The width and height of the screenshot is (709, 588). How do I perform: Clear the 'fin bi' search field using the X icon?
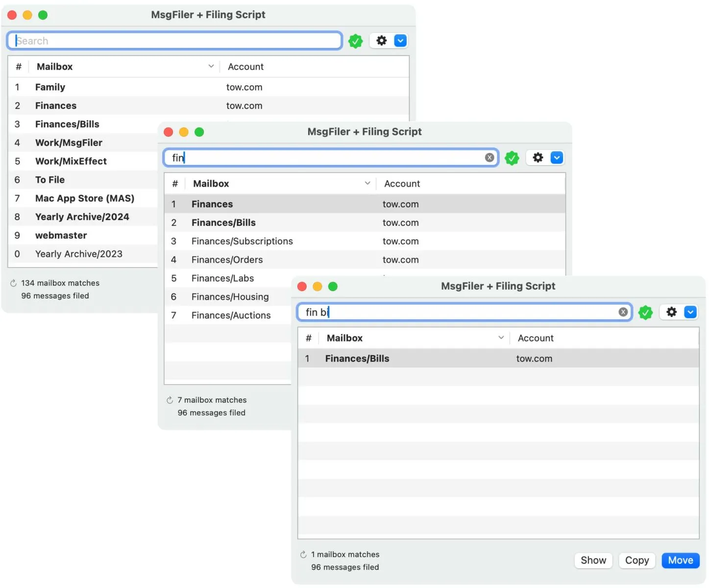[623, 312]
